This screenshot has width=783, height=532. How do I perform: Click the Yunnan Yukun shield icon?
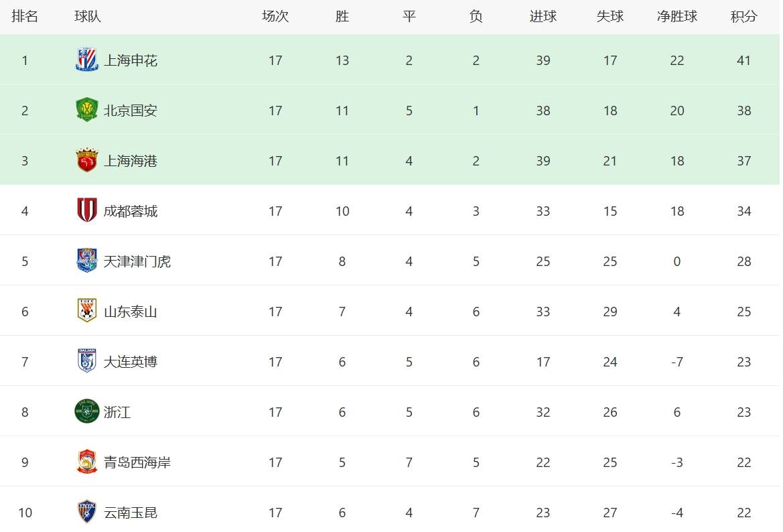[x=86, y=513]
